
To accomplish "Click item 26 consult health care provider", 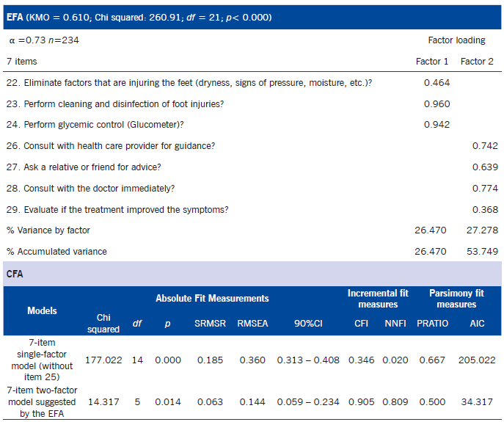I will point(110,146).
